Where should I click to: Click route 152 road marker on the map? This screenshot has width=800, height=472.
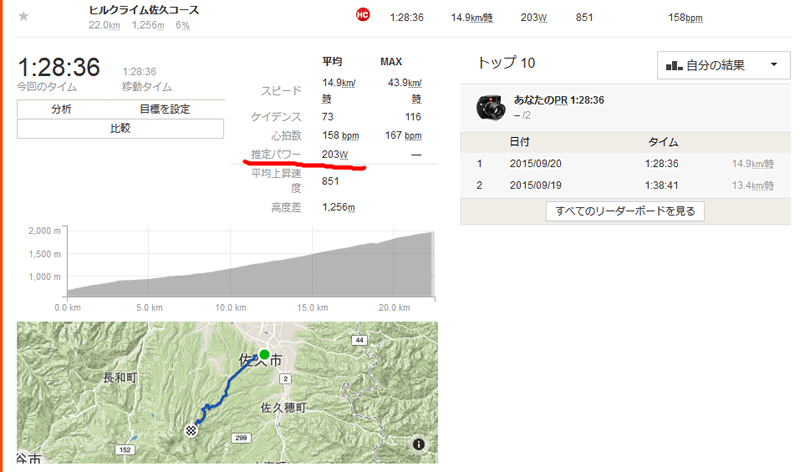(125, 450)
